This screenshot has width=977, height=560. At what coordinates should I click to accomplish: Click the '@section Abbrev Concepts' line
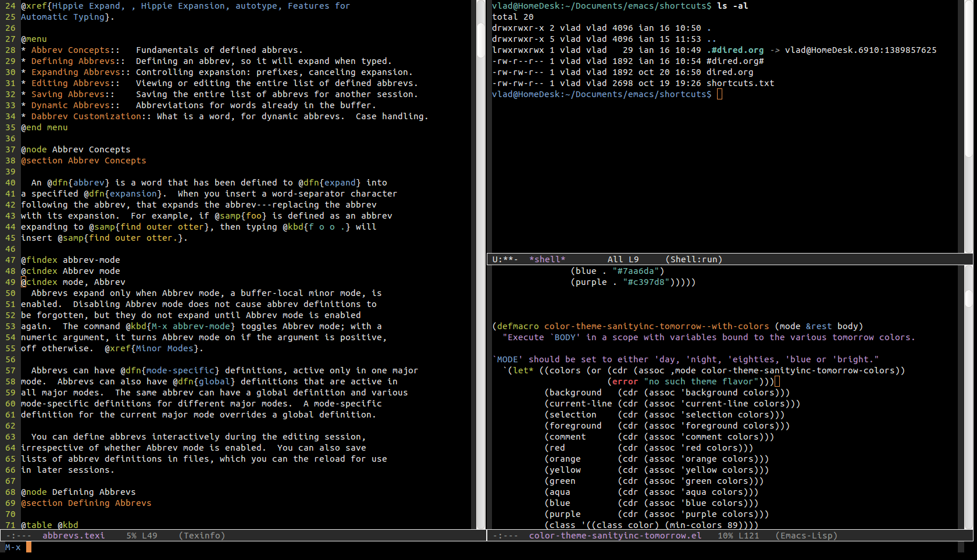(84, 160)
